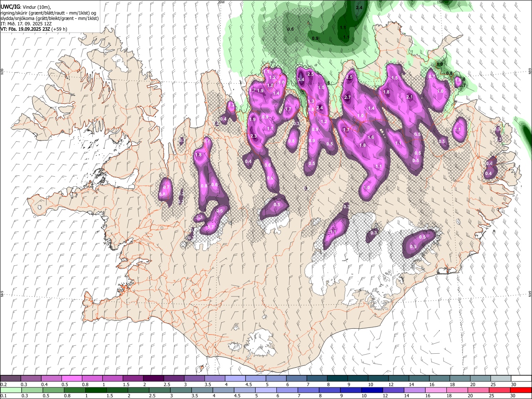Click the '66N' latitude label on the right edge
Viewport: 532px width, 399px height.
[530, 71]
